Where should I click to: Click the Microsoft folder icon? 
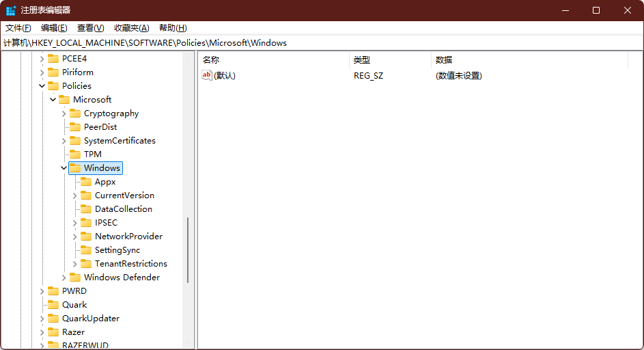(64, 99)
